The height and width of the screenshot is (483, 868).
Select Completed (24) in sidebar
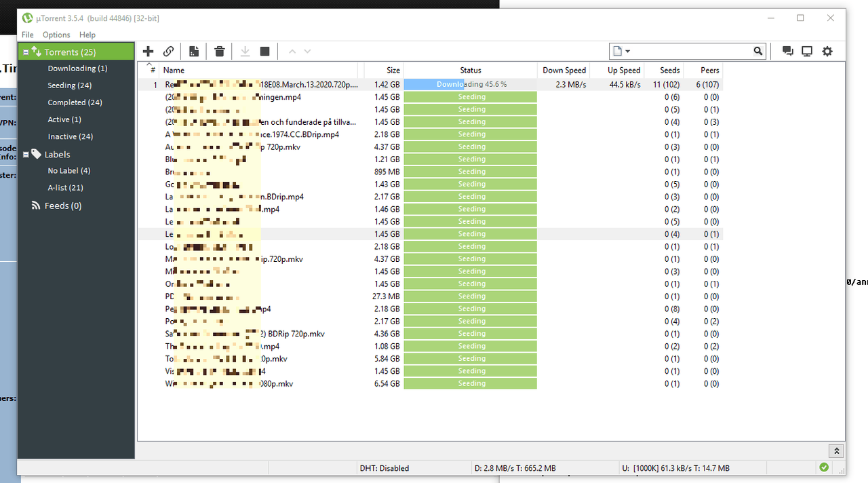[75, 102]
